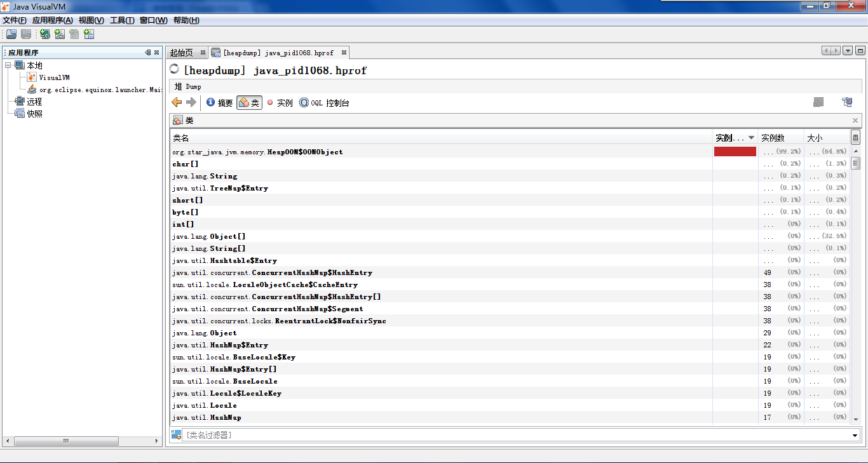Switch to the 实例 instances view
This screenshot has width=868, height=463.
point(280,103)
